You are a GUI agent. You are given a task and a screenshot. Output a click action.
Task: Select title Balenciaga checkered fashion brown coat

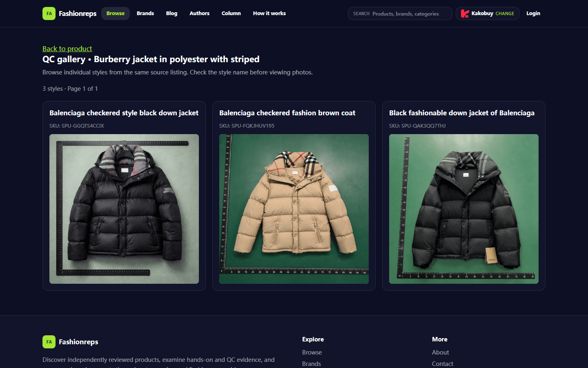pyautogui.click(x=287, y=113)
